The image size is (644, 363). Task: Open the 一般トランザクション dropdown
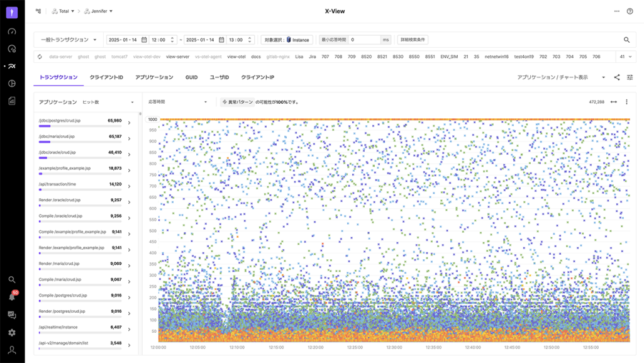pos(69,40)
